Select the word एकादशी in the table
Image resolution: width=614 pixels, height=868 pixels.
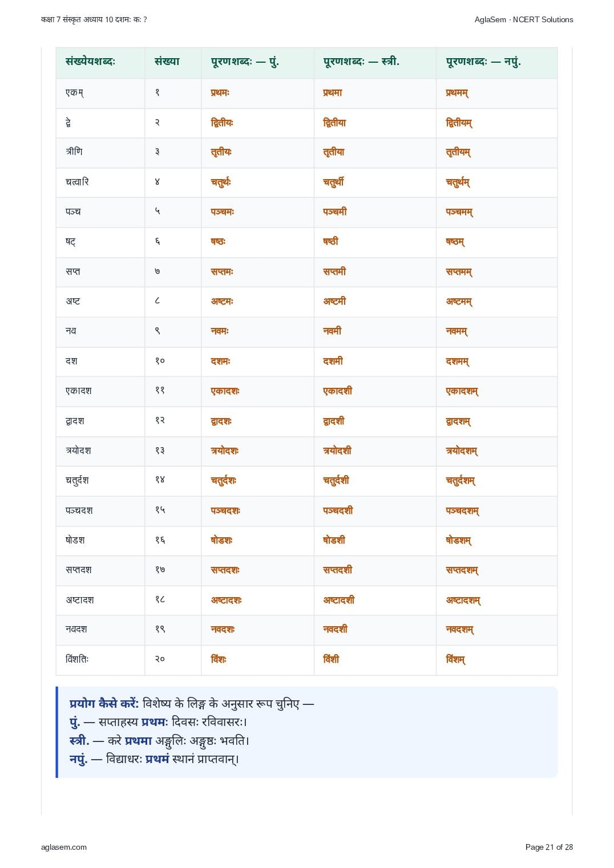[x=338, y=391]
